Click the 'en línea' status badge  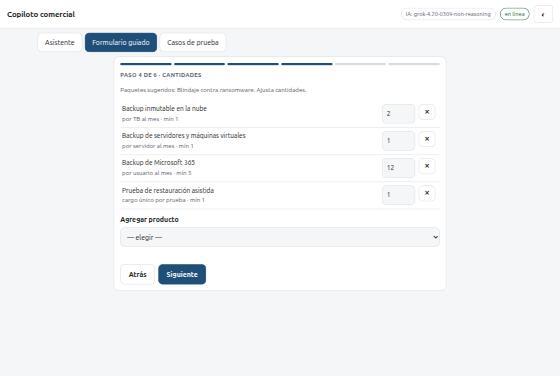[x=515, y=14]
